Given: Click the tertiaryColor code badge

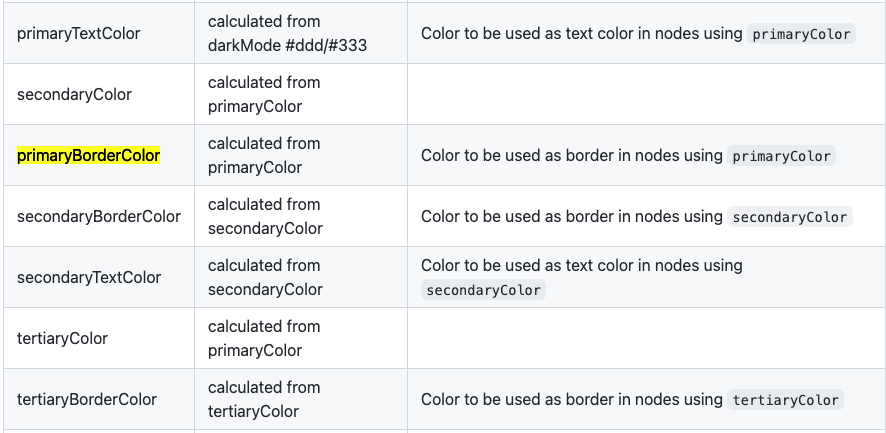Looking at the screenshot, I should coord(785,400).
